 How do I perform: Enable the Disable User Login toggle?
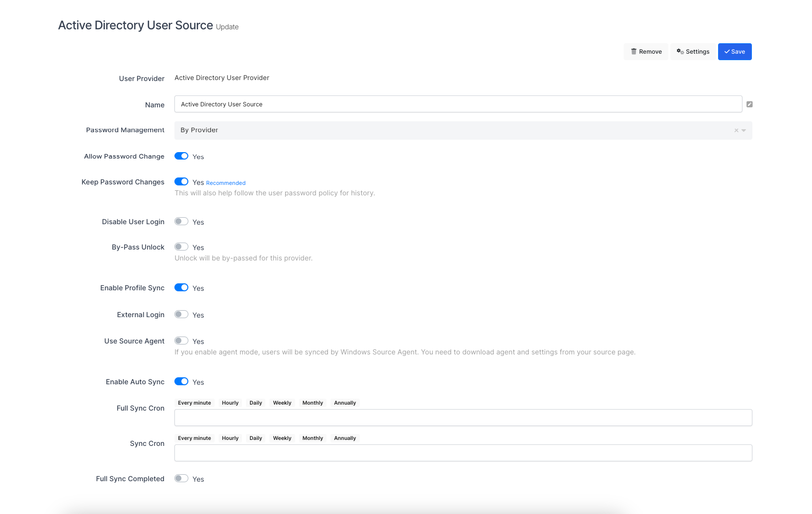click(181, 222)
